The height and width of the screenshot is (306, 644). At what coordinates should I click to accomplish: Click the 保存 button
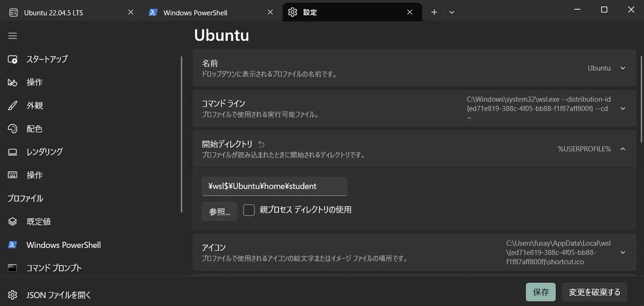click(540, 292)
